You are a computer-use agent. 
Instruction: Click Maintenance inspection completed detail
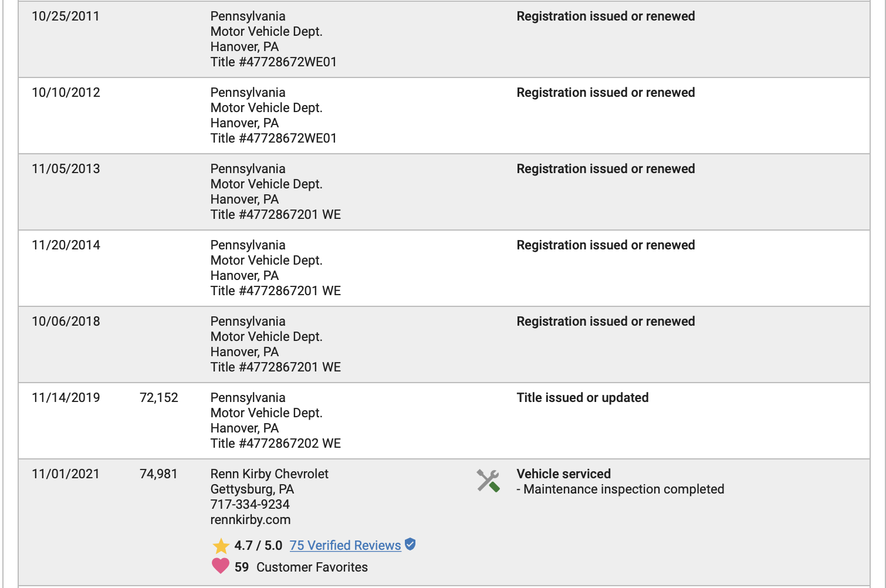(x=624, y=489)
